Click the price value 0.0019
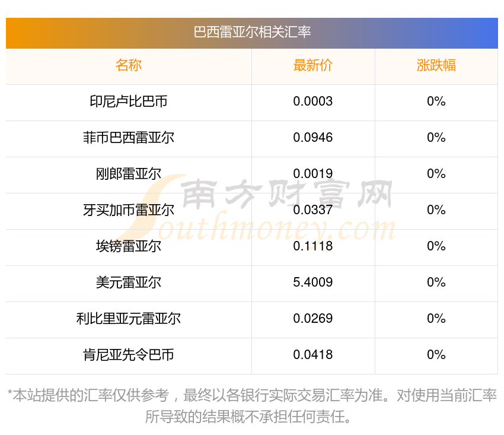504x435 pixels. (x=312, y=174)
